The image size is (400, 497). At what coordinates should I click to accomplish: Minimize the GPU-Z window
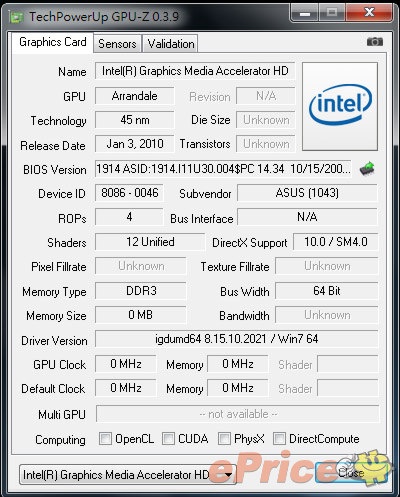pos(305,13)
